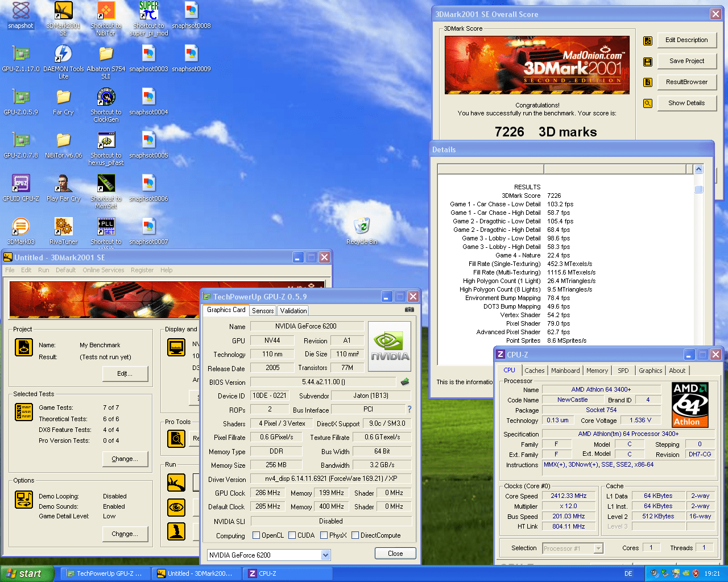728x582 pixels.
Task: Switch to Sensors tab in GPU-Z
Action: pyautogui.click(x=263, y=311)
